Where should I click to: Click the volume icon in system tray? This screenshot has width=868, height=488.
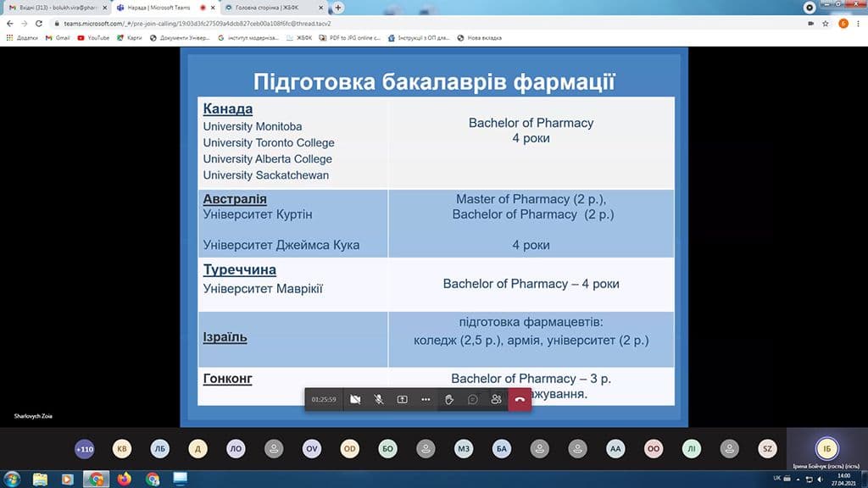tap(820, 480)
